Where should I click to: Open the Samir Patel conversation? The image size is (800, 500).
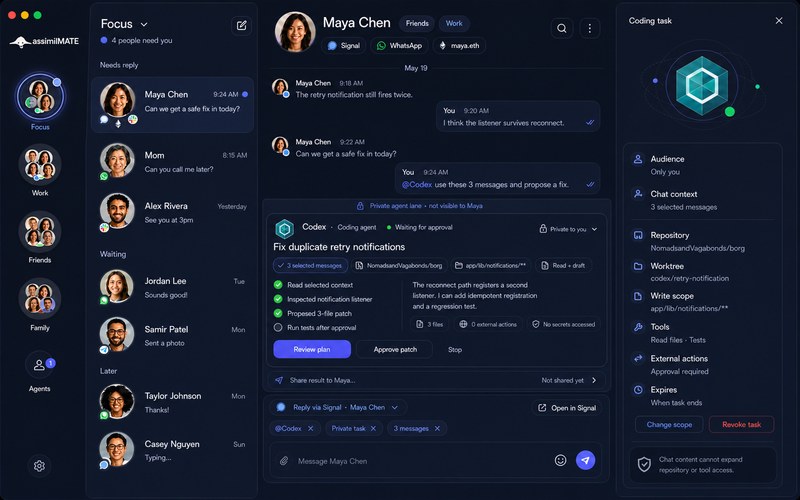(172, 335)
